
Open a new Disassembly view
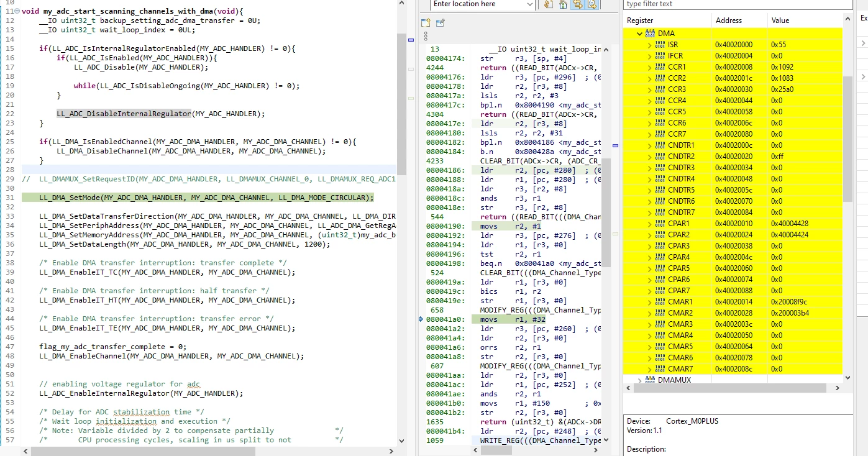click(x=426, y=22)
